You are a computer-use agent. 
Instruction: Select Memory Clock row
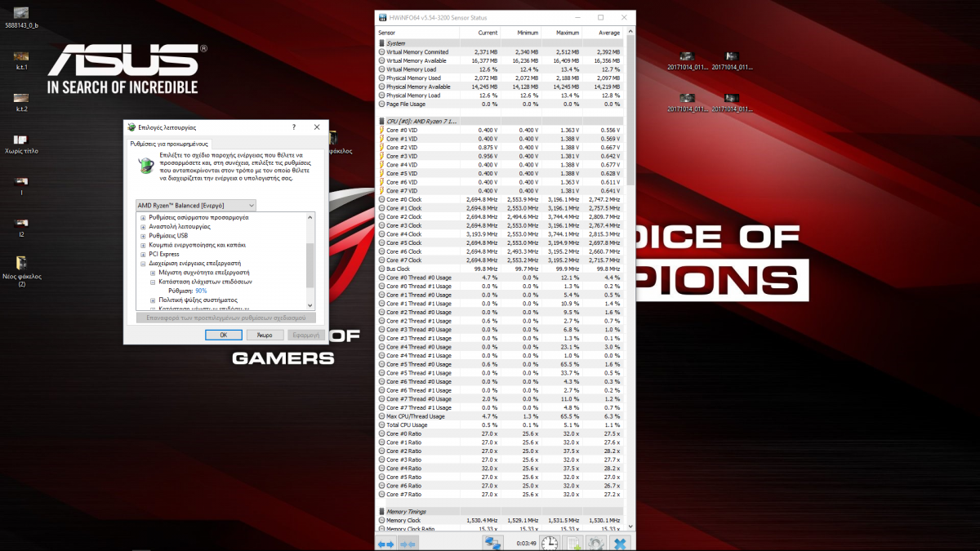(x=499, y=520)
